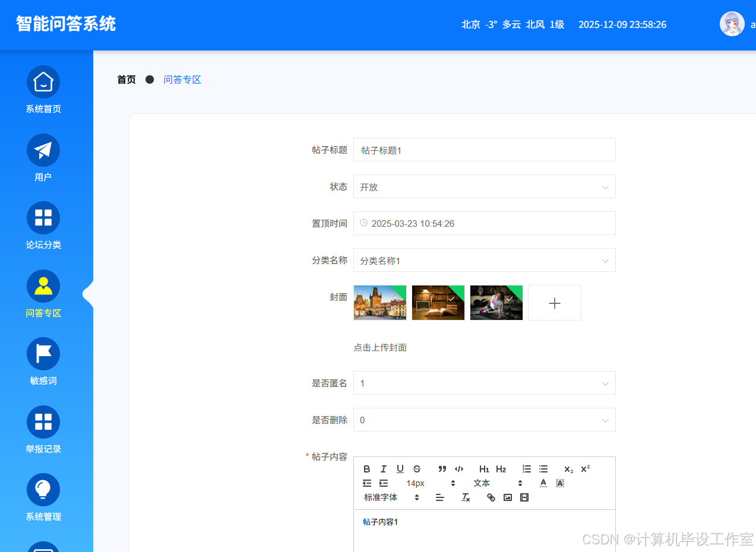Image resolution: width=756 pixels, height=552 pixels.
Task: Insert a video in the editor
Action: [524, 497]
